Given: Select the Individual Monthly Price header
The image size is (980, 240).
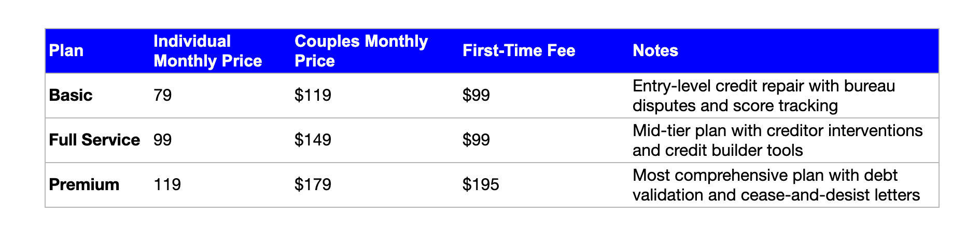Looking at the screenshot, I should click(207, 51).
